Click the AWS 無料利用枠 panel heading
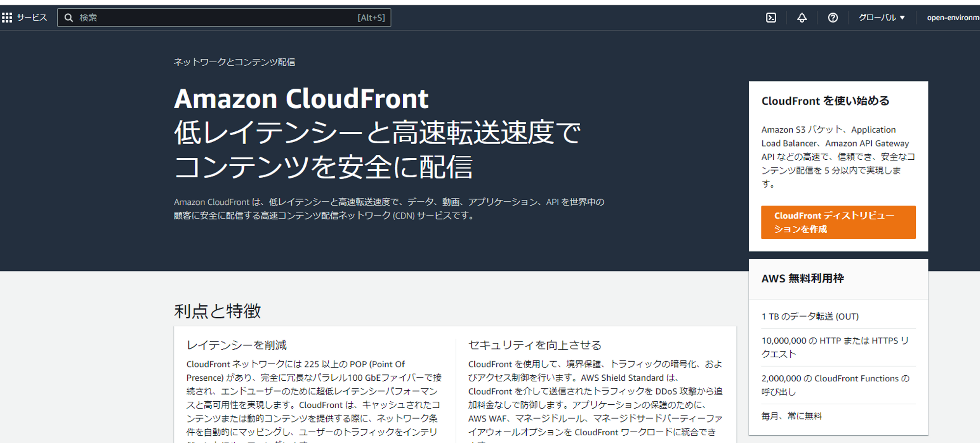The height and width of the screenshot is (443, 980). pos(802,278)
